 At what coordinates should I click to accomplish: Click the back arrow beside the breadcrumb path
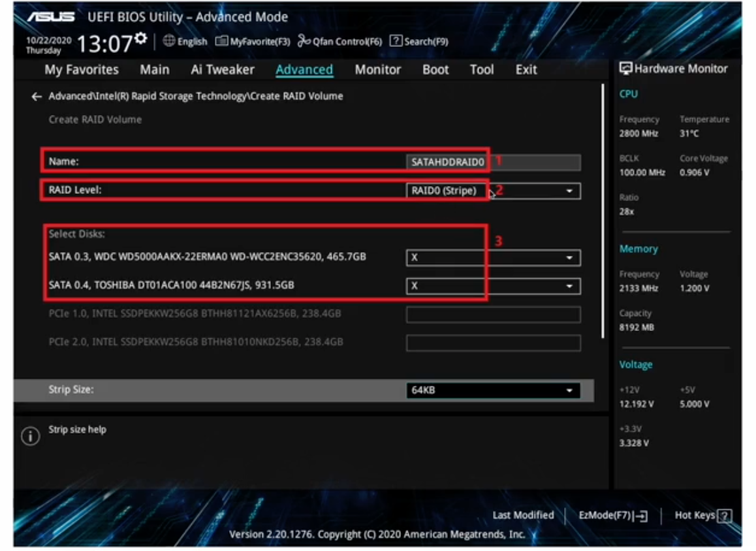(x=37, y=97)
